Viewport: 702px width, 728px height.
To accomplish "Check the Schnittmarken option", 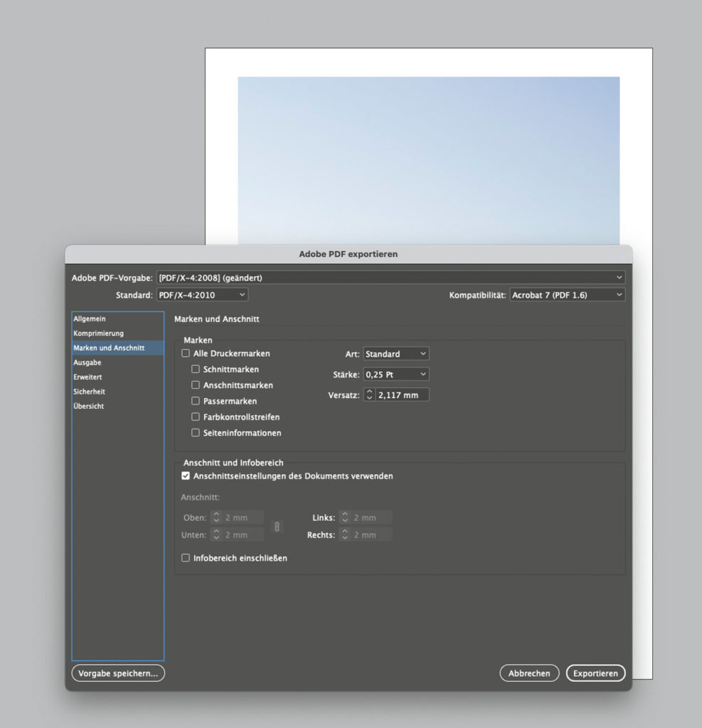I will (196, 369).
